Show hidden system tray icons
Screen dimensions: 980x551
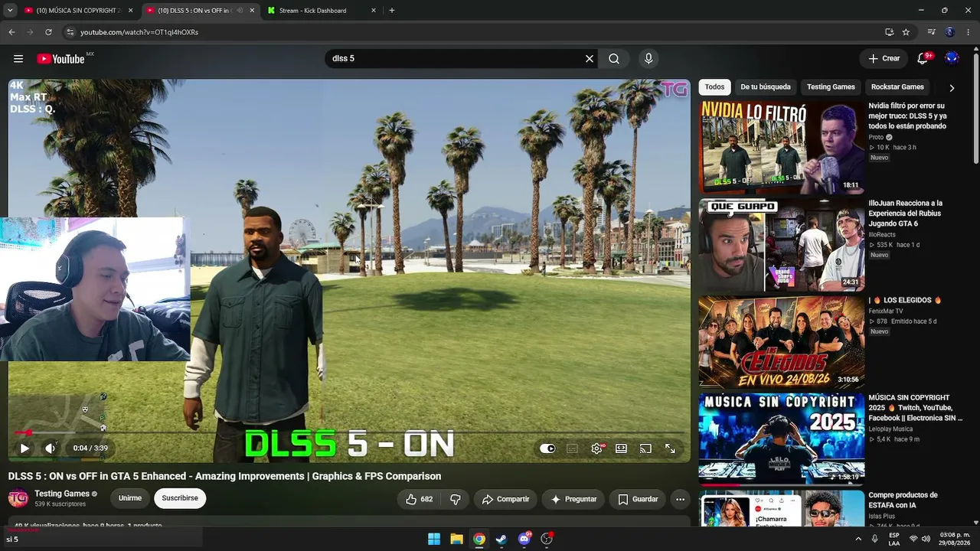858,539
